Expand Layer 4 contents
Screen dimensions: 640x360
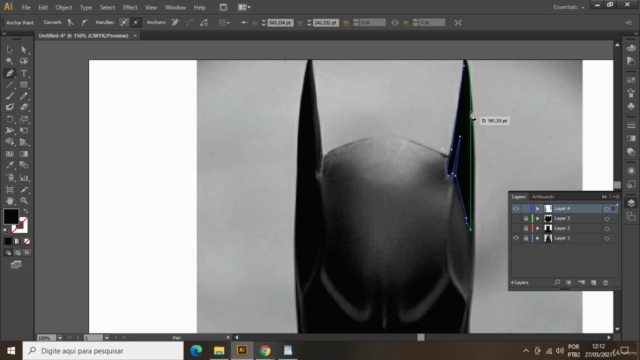point(538,209)
